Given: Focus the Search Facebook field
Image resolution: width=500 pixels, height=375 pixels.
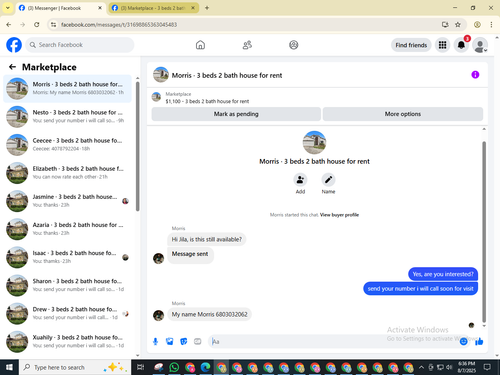Looking at the screenshot, I should (x=80, y=45).
